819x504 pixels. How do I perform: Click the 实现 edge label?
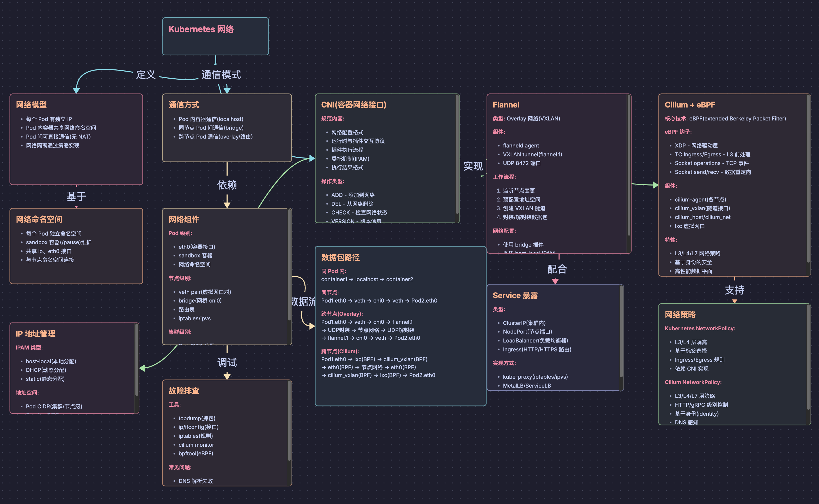click(x=473, y=166)
